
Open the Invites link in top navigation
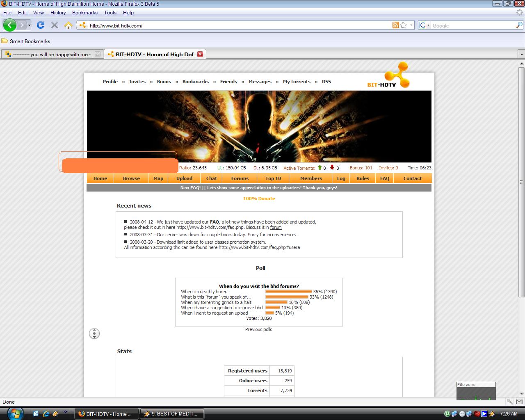pyautogui.click(x=137, y=82)
